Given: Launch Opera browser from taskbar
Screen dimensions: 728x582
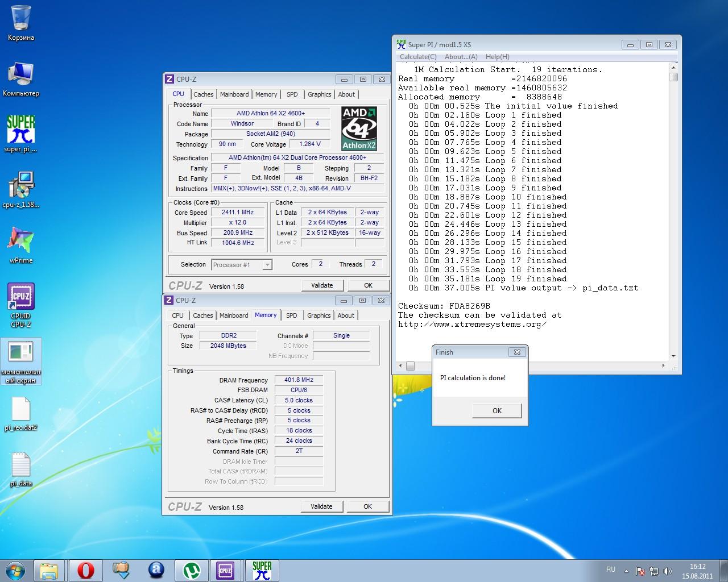Looking at the screenshot, I should [86, 570].
